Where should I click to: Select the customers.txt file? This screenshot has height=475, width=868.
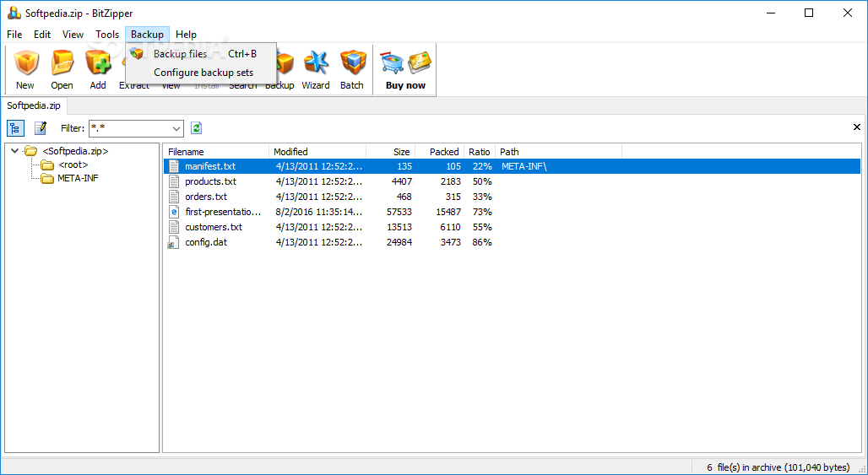214,227
